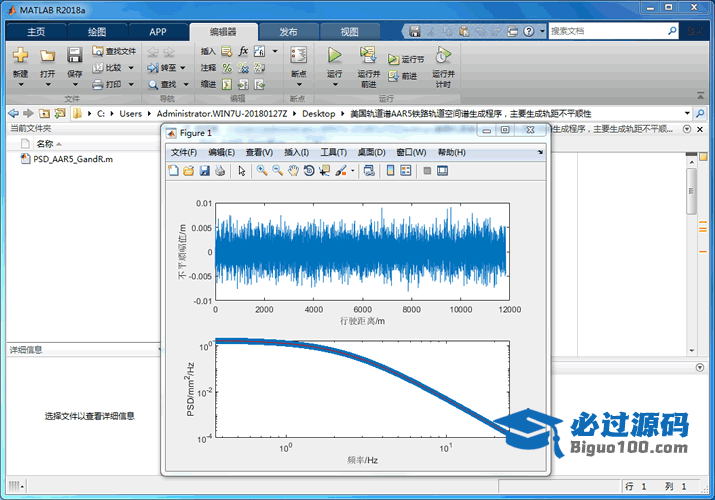Toggle the Data Cursor tool
This screenshot has height=500, width=715.
(x=325, y=171)
